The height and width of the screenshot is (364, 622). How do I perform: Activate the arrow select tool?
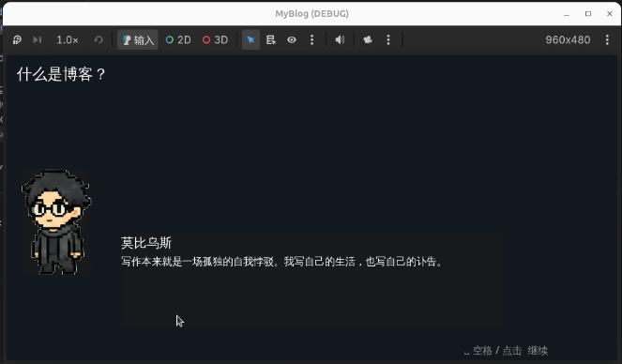click(x=250, y=39)
